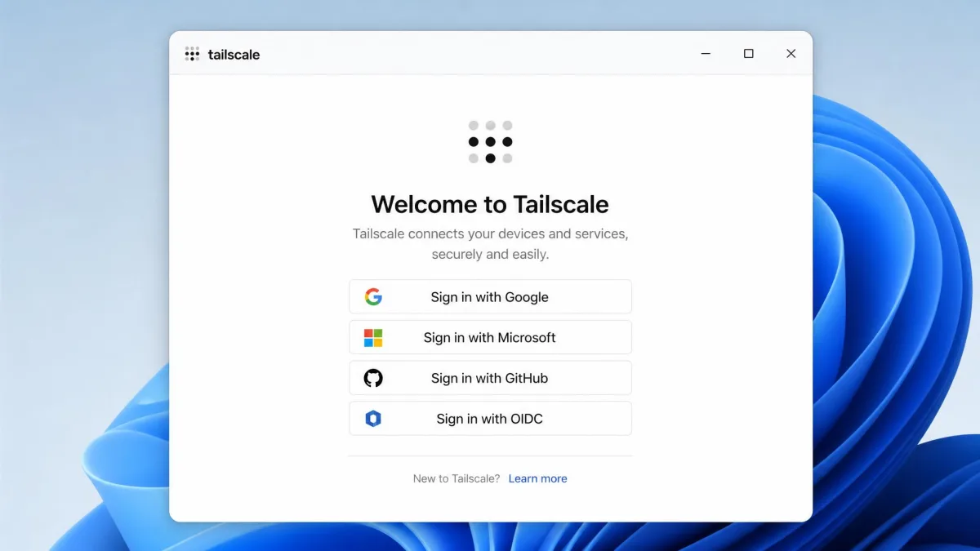Sign in with Google
This screenshot has height=551, width=980.
490,297
